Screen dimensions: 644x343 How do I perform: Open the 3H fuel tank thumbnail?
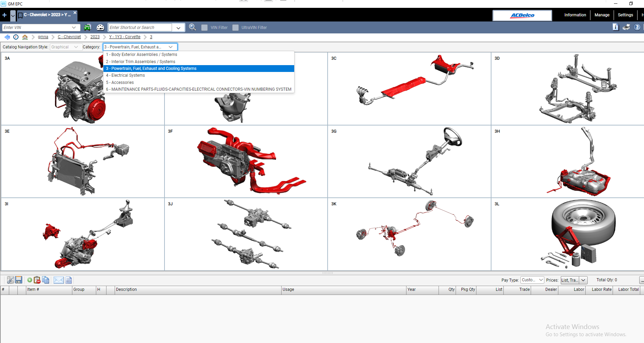click(x=567, y=161)
